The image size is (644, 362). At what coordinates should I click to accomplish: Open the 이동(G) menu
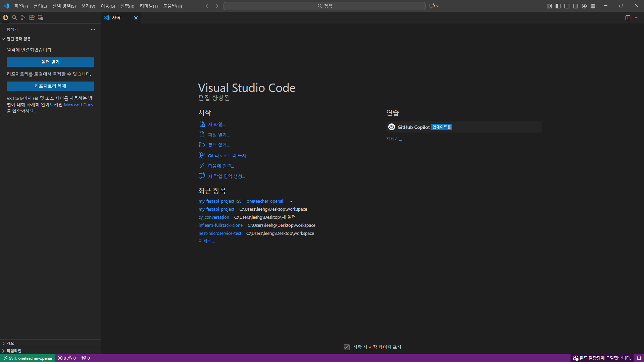(x=108, y=6)
